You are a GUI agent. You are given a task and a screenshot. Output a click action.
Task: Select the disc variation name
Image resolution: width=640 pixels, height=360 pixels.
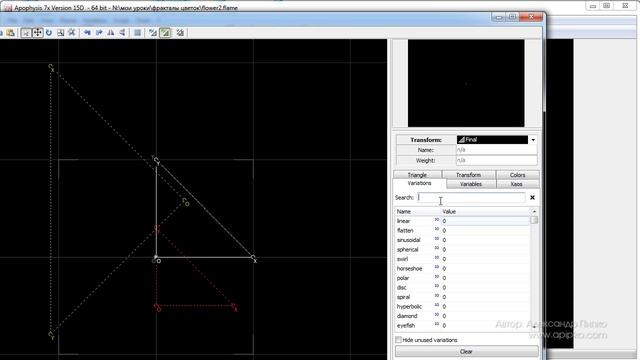pos(402,288)
